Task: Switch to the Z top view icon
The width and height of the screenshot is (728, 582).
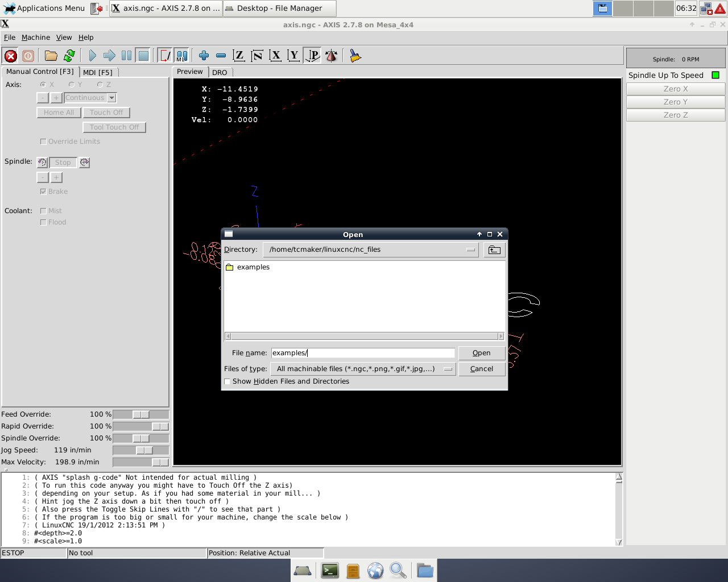Action: click(239, 56)
